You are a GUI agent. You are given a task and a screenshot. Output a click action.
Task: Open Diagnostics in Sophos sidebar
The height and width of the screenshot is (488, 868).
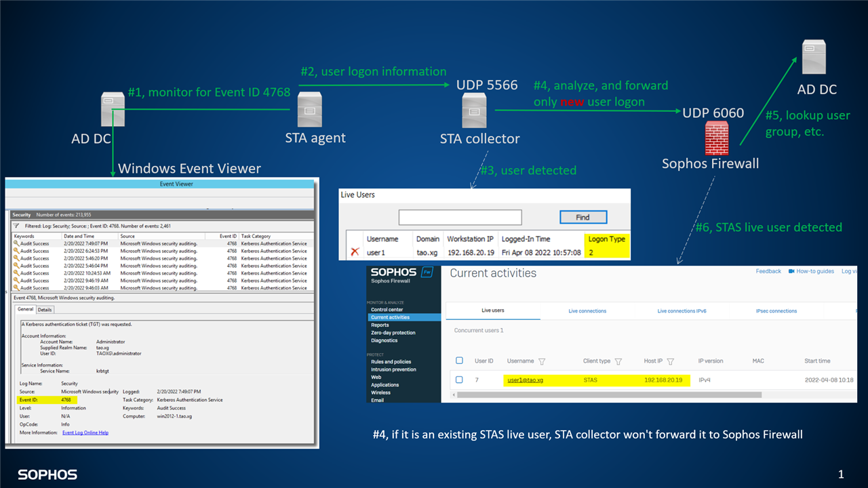[x=384, y=340]
